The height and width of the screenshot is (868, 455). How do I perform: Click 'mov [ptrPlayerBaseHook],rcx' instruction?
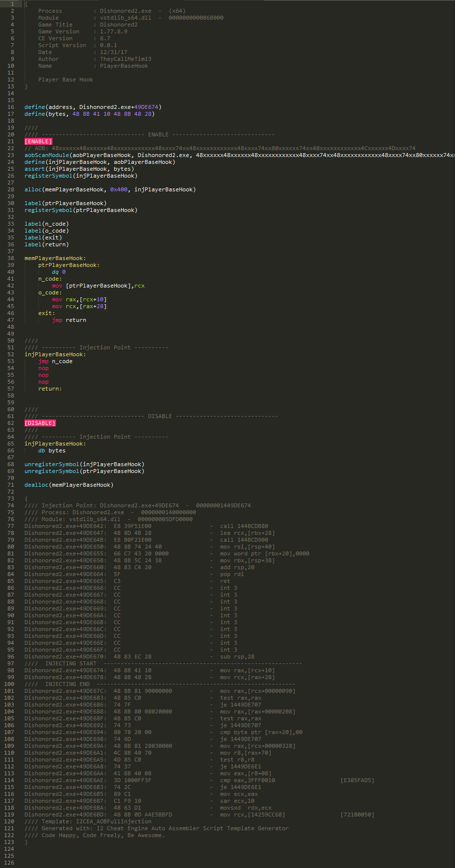tap(99, 286)
